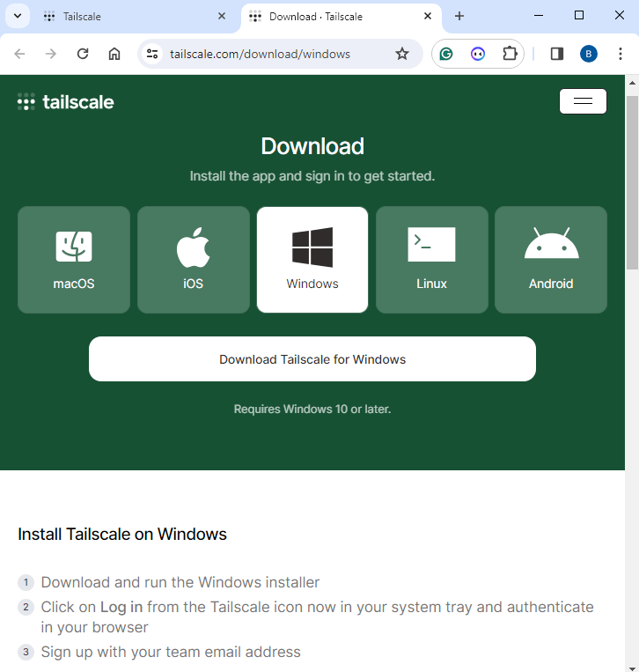Reload the current page
This screenshot has height=672, width=639.
(83, 54)
